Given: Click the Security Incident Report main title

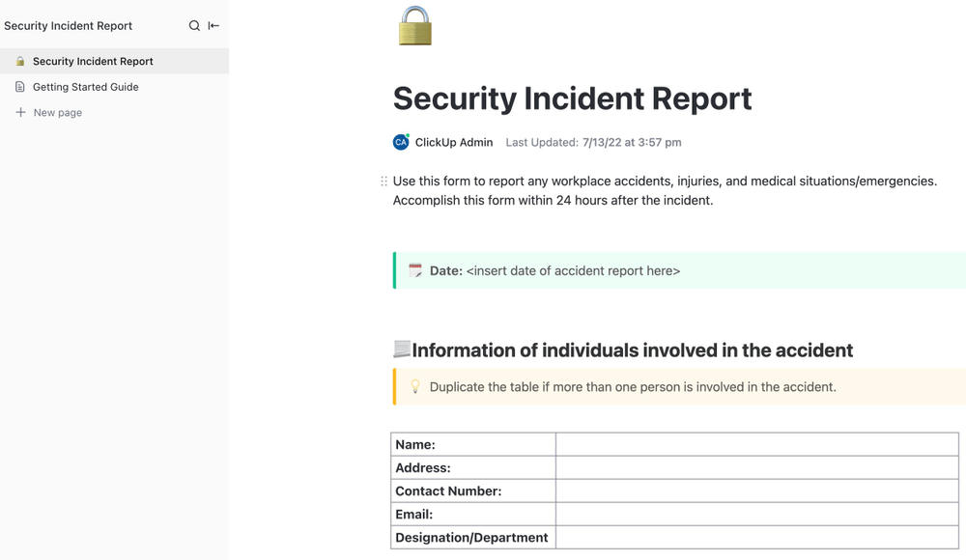Looking at the screenshot, I should (572, 98).
